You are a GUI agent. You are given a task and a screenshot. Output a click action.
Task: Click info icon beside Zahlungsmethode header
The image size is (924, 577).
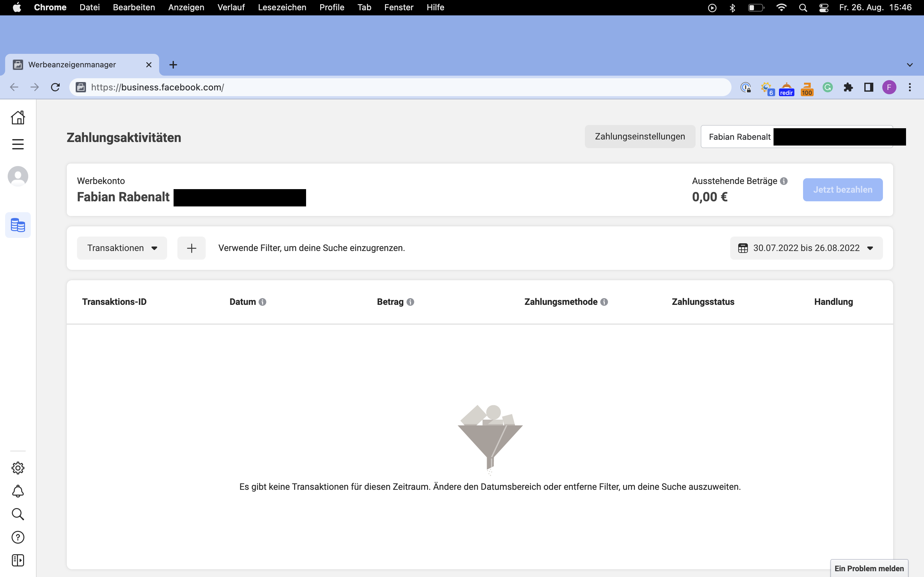[x=604, y=302]
